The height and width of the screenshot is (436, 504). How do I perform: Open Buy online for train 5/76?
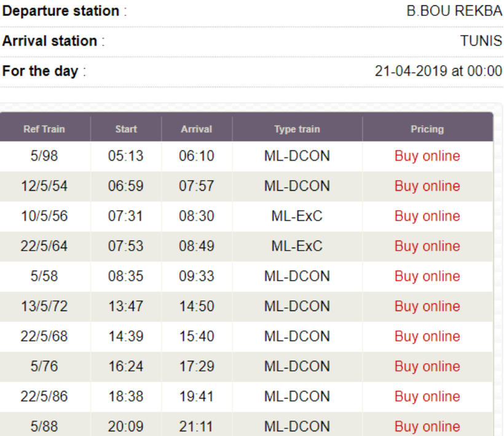(x=427, y=367)
